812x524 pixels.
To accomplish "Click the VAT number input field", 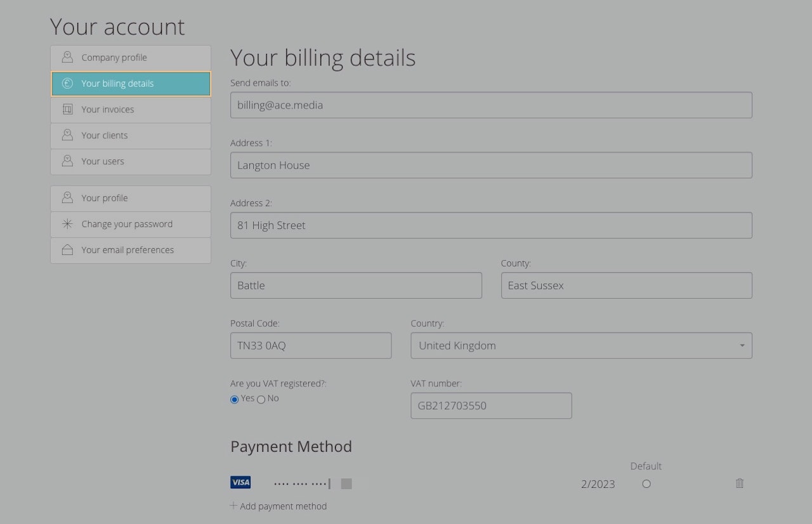I will pos(491,406).
